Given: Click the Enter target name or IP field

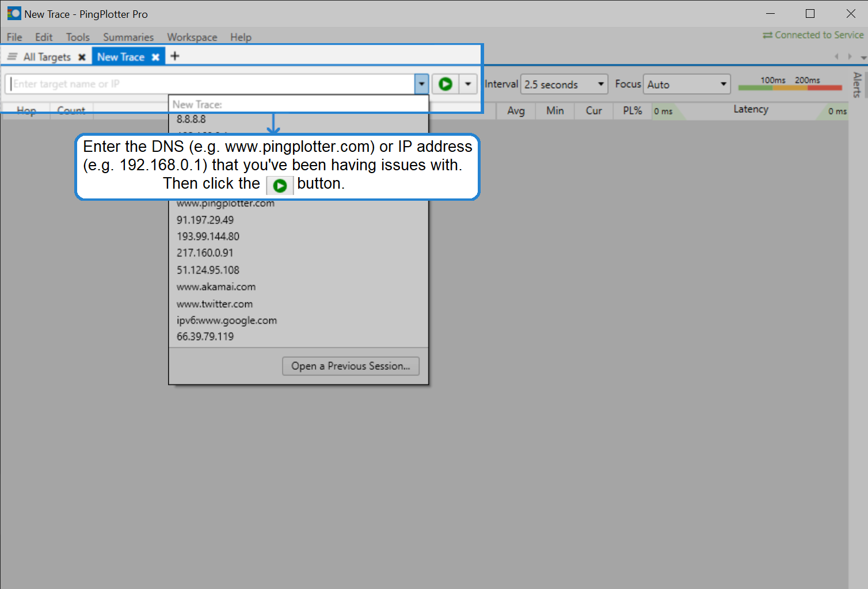Looking at the screenshot, I should point(210,84).
